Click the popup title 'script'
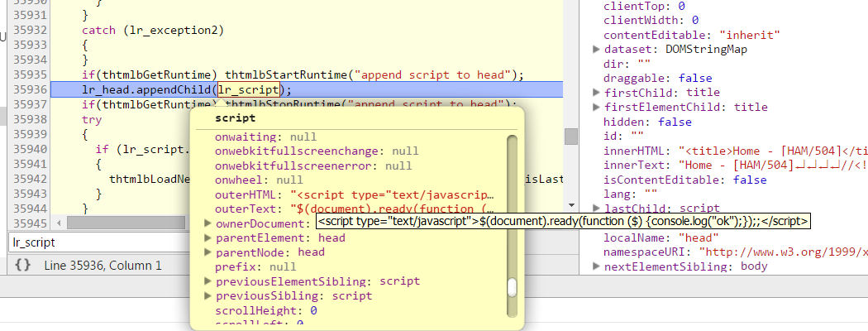This screenshot has width=868, height=331. pos(236,118)
